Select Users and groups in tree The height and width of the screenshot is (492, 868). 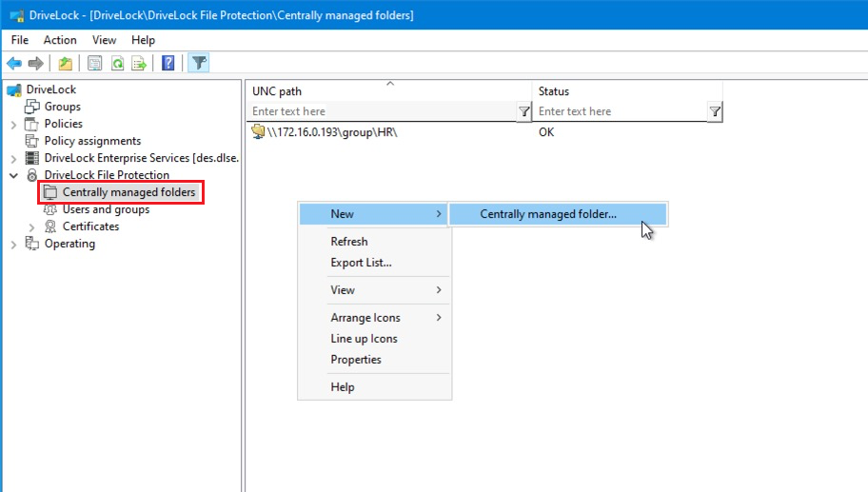[106, 209]
